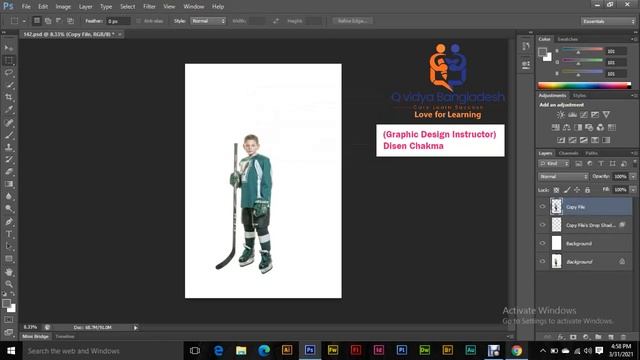The height and width of the screenshot is (360, 640).
Task: Open the Essentials workspace dropdown
Action: pyautogui.click(x=608, y=21)
